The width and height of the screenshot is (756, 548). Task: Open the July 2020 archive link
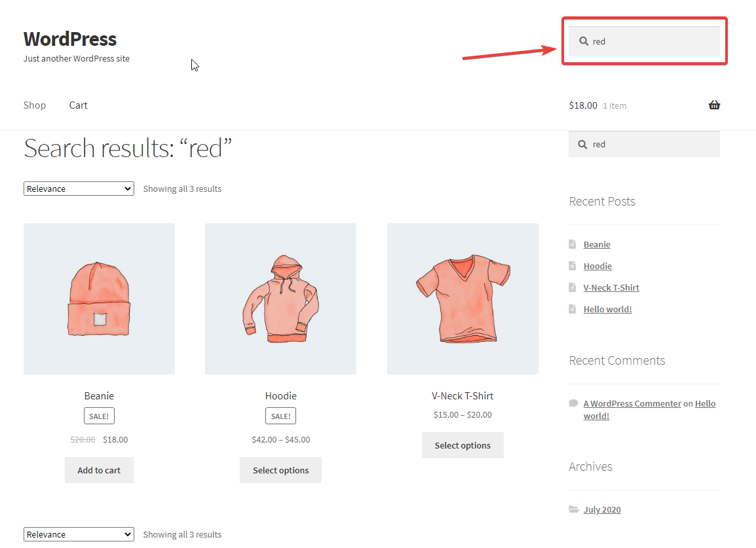click(x=602, y=509)
